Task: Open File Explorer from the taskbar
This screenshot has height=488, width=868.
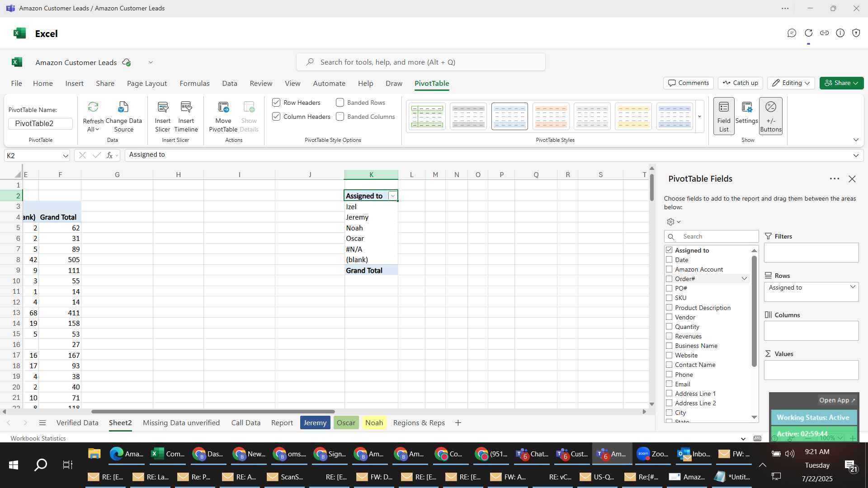Action: [x=94, y=454]
